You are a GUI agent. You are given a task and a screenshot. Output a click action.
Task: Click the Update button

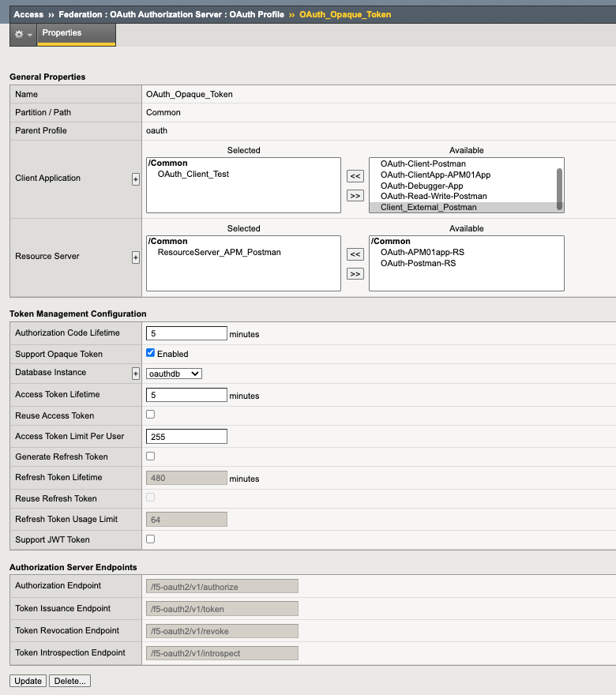(x=28, y=681)
